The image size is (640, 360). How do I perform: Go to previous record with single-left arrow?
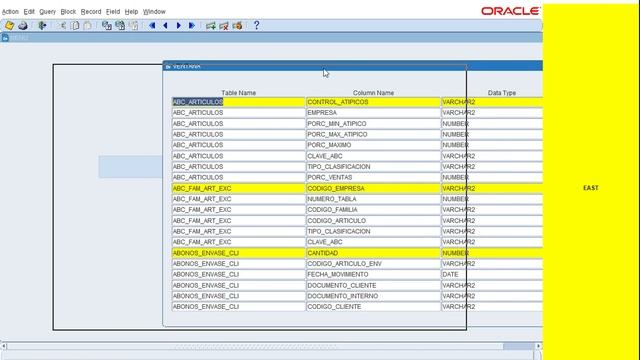coord(165,26)
